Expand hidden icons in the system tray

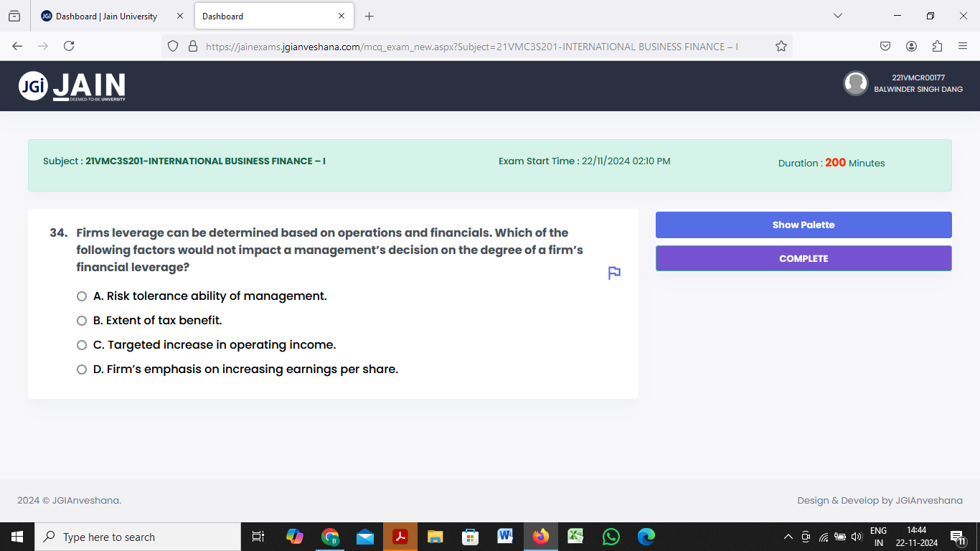coord(788,536)
